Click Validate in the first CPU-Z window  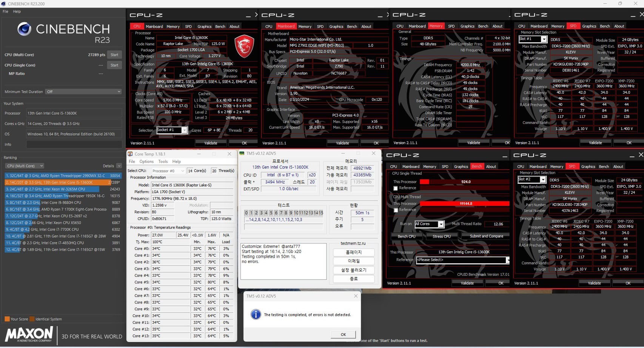tap(211, 143)
